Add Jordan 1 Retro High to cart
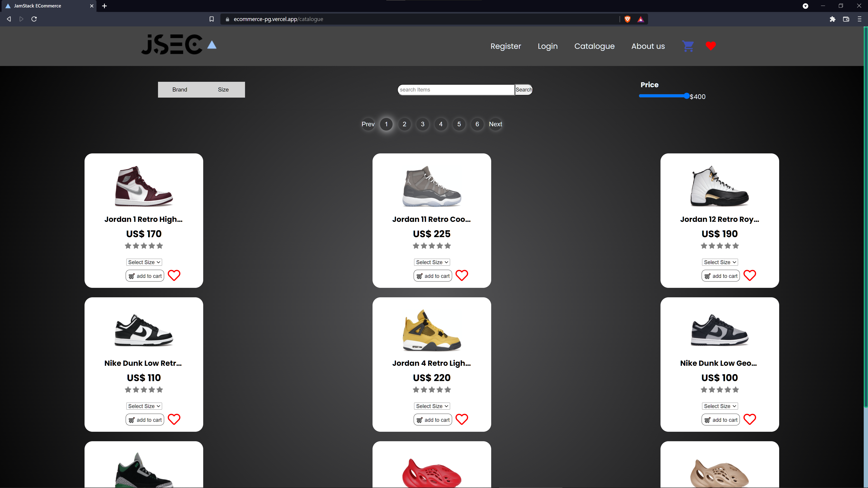The height and width of the screenshot is (488, 868). click(x=145, y=276)
